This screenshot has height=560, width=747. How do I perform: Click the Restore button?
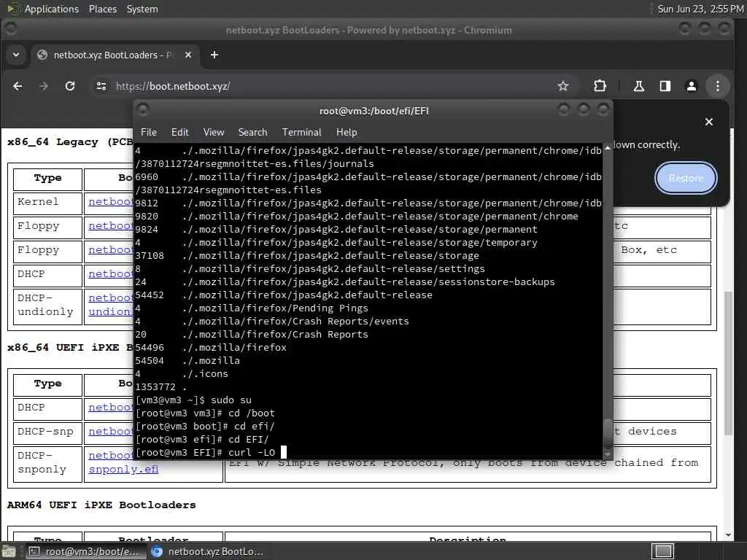coord(686,178)
